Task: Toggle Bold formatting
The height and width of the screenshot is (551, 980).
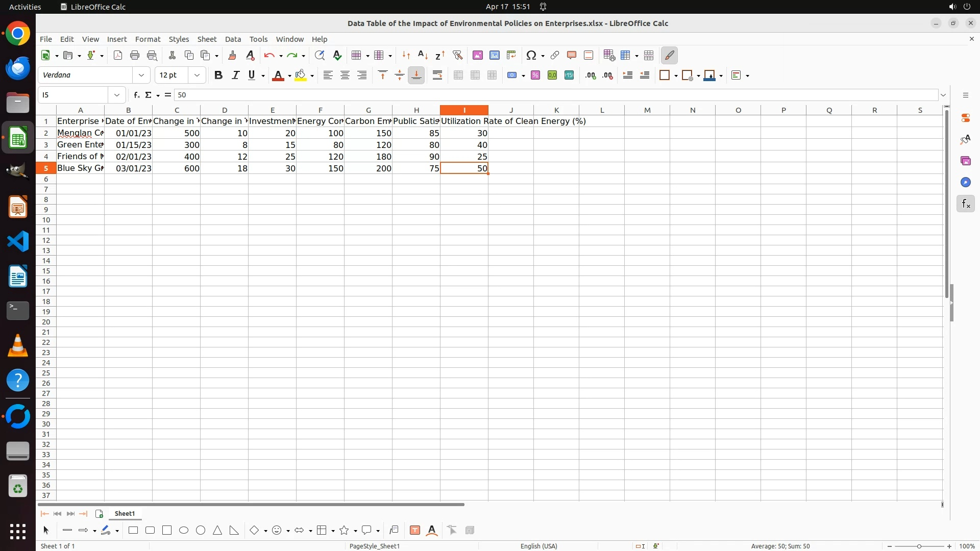Action: click(218, 75)
